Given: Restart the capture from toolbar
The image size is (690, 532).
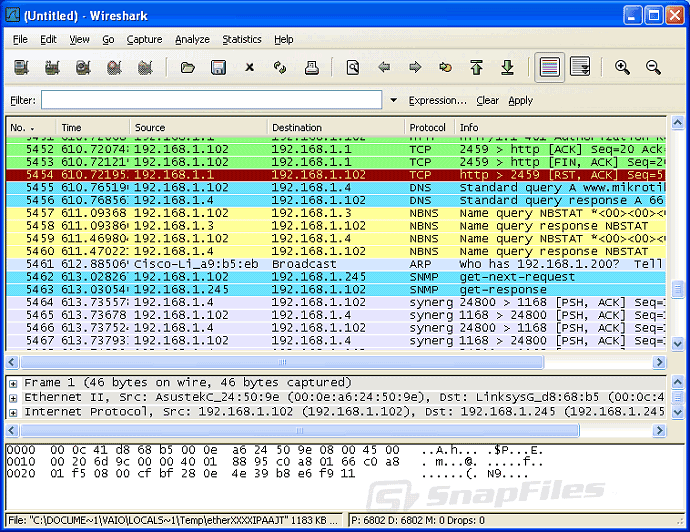Looking at the screenshot, I should click(145, 67).
